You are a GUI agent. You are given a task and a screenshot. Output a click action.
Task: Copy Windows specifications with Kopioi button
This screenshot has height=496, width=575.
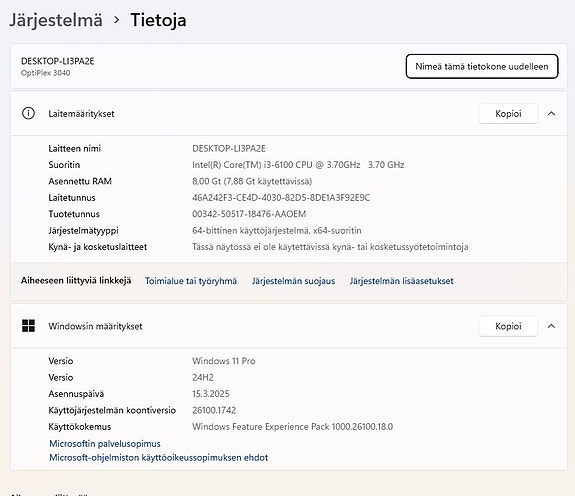(x=508, y=326)
